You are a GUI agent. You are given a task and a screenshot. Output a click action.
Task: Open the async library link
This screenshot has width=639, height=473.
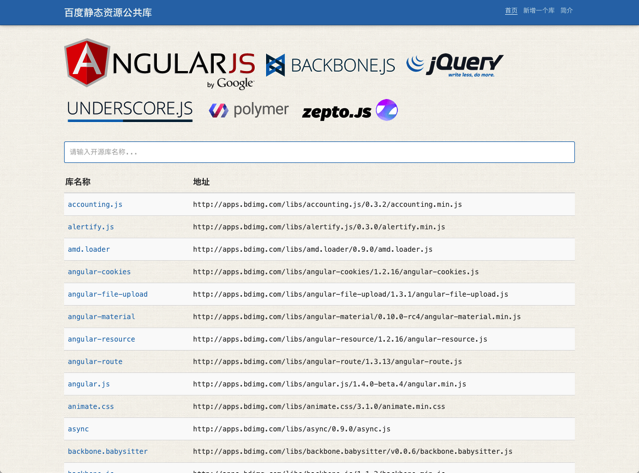point(78,429)
